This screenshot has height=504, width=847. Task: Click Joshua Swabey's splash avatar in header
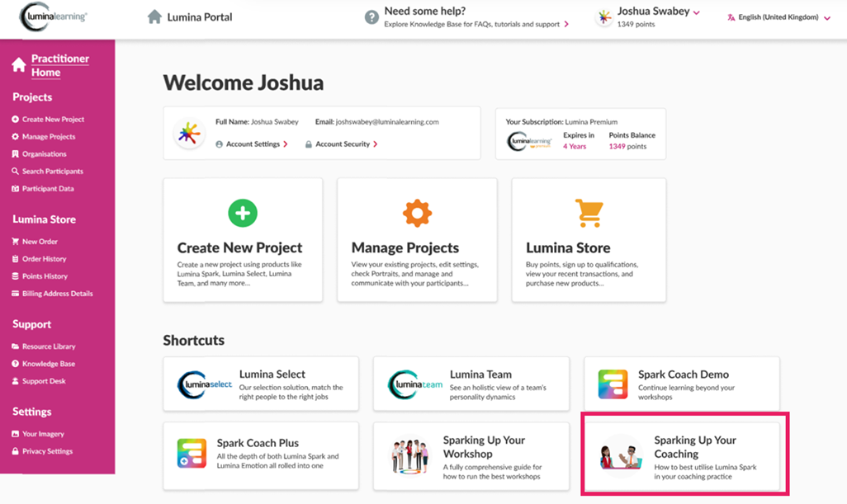point(604,17)
